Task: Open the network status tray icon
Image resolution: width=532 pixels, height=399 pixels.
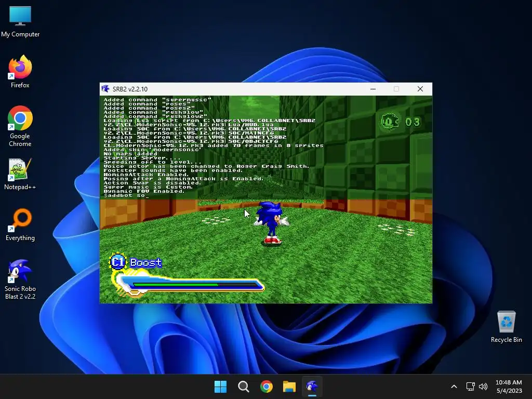Action: tap(470, 387)
